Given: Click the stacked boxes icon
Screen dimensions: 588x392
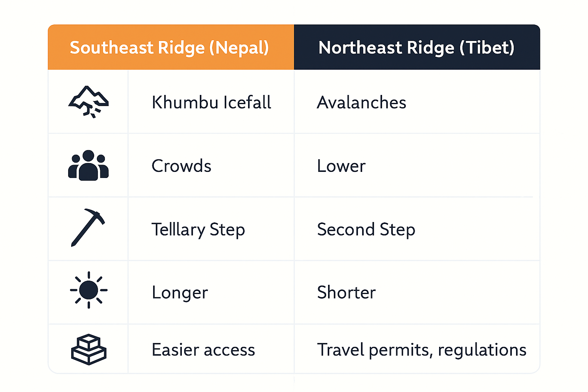Looking at the screenshot, I should (x=89, y=350).
